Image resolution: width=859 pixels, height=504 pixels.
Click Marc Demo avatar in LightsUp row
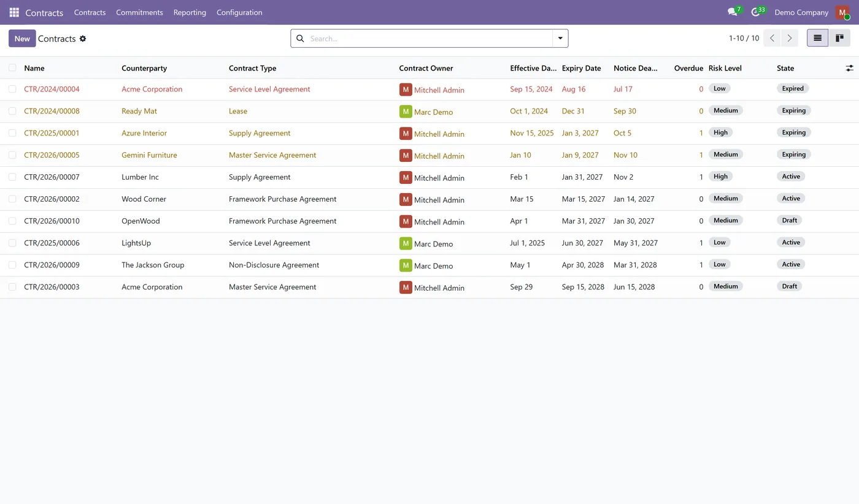(x=406, y=243)
